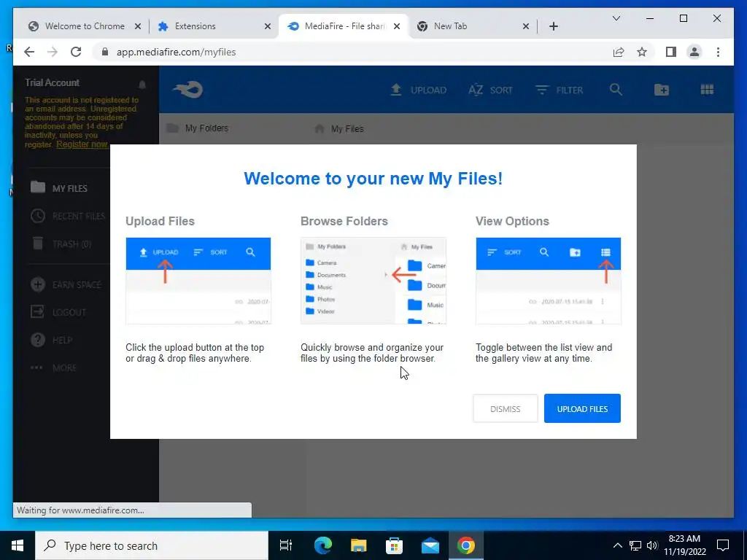Open the Chrome three-dot menu
747x560 pixels.
click(718, 52)
